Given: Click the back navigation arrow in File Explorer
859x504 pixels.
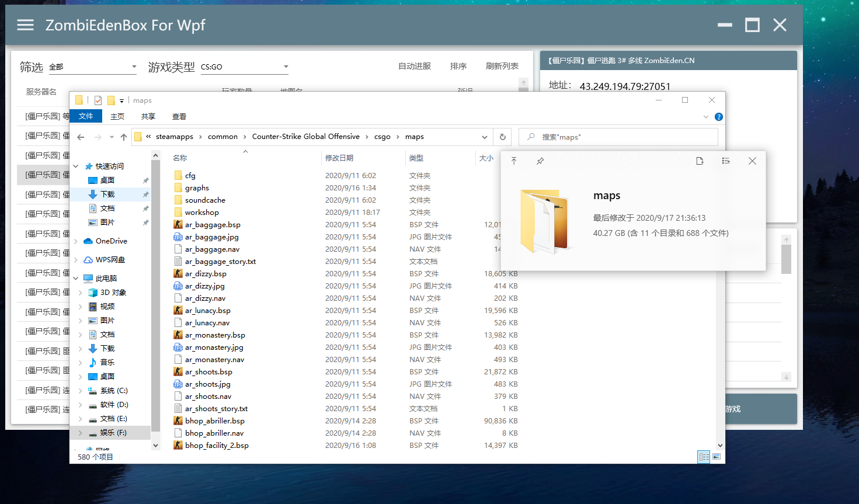Looking at the screenshot, I should [81, 137].
